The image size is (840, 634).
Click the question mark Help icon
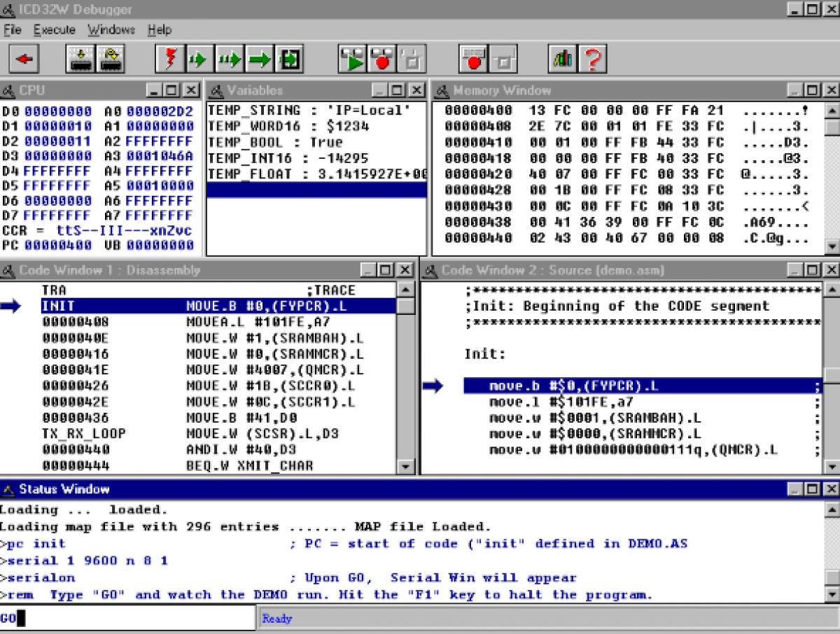pyautogui.click(x=591, y=59)
